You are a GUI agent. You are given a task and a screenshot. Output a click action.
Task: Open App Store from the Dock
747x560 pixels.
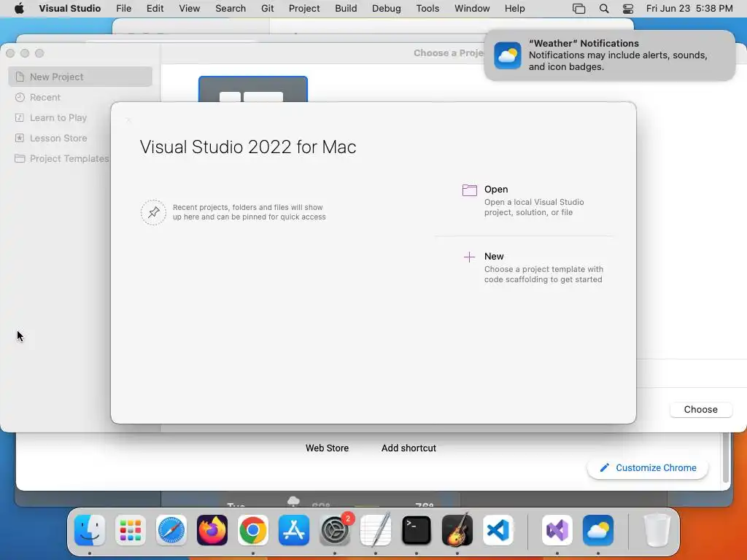[x=294, y=530]
